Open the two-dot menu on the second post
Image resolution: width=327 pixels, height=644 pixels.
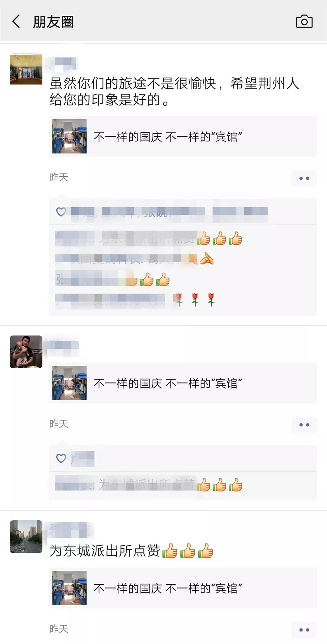coord(304,425)
